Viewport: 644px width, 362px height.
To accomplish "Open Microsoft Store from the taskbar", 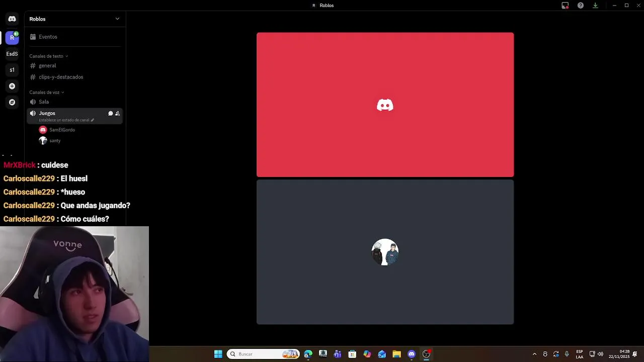I will [352, 354].
